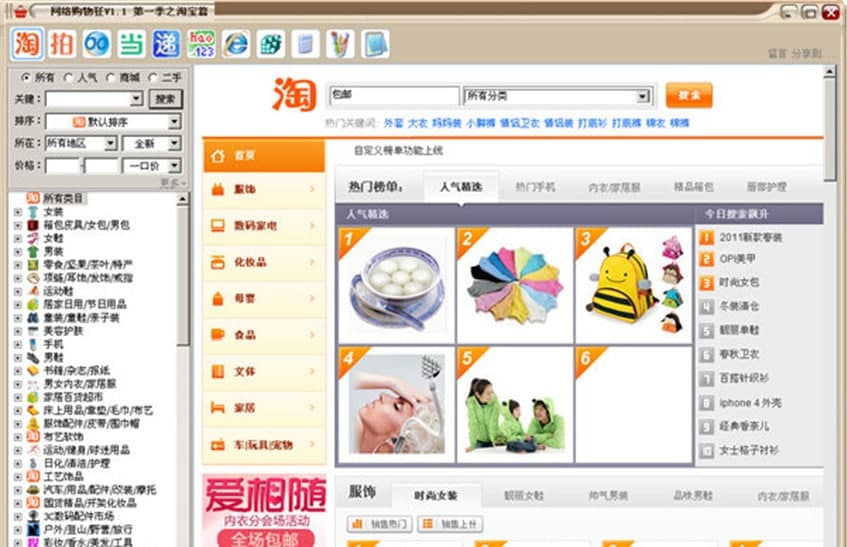Click the 销售热门 button

coord(380,524)
